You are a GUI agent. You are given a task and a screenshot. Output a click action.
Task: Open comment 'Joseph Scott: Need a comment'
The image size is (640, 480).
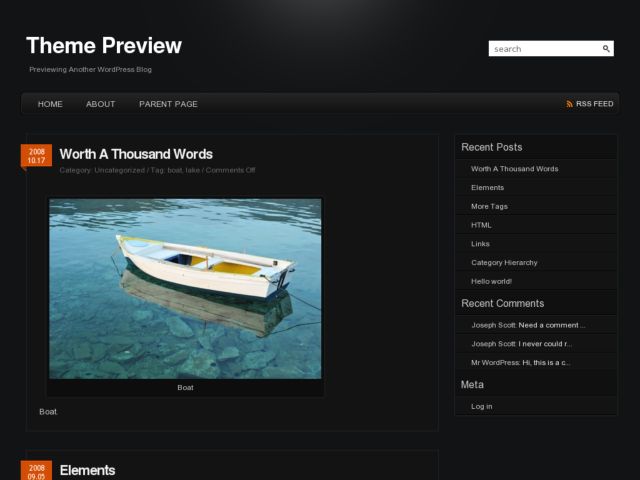click(528, 325)
